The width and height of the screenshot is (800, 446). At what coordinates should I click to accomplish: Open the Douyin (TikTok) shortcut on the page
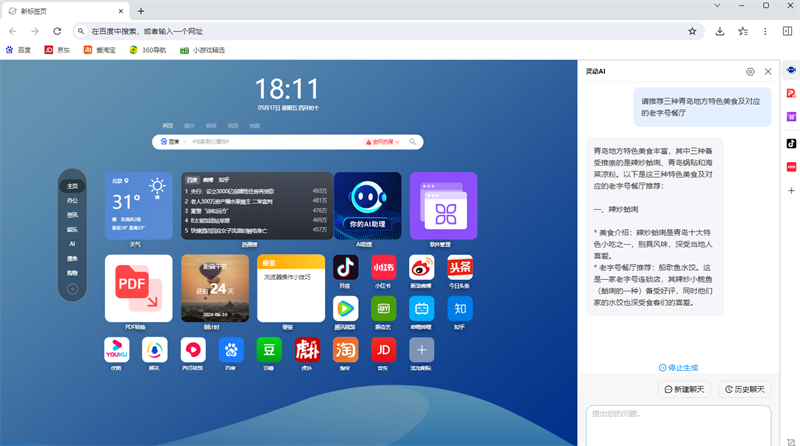tap(345, 267)
